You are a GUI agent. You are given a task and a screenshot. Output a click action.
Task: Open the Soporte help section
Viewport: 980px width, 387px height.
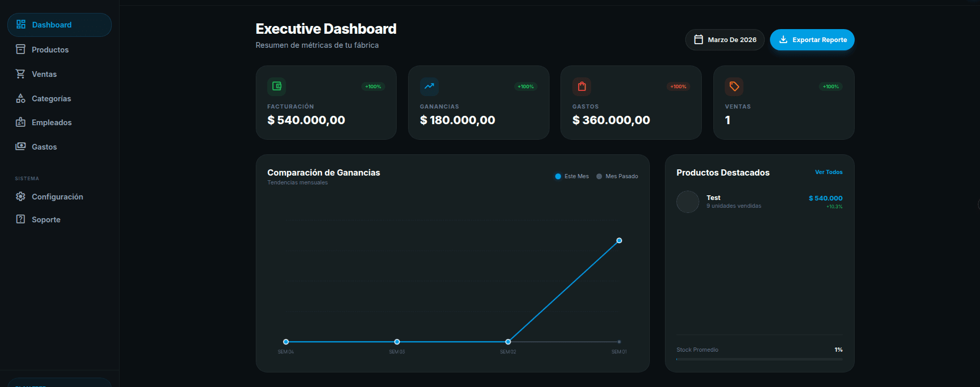tap(46, 220)
